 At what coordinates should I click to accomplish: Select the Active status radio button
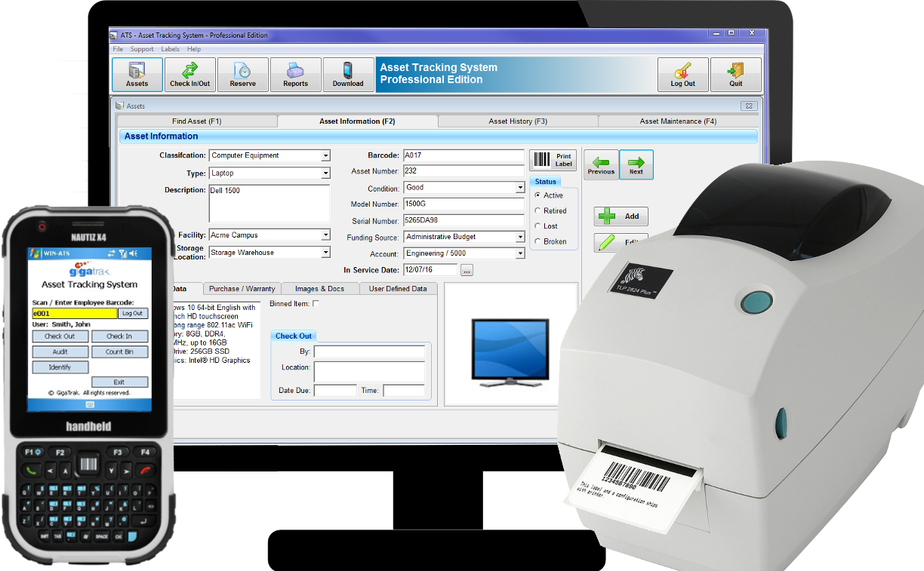(537, 195)
